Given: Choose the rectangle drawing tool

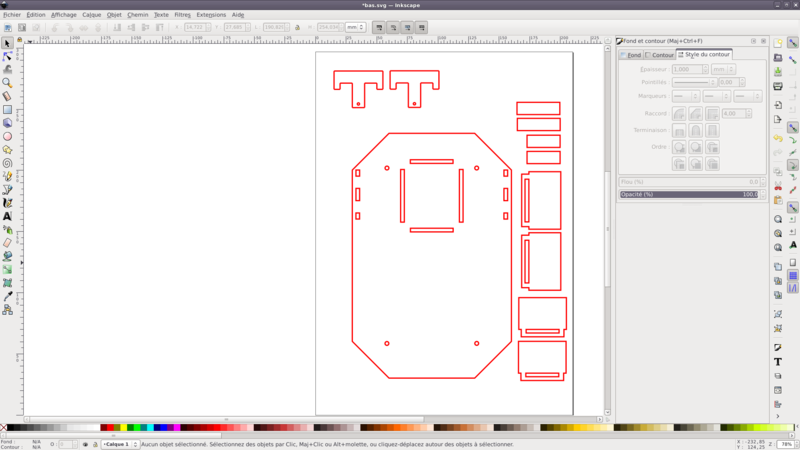Looking at the screenshot, I should coord(8,110).
